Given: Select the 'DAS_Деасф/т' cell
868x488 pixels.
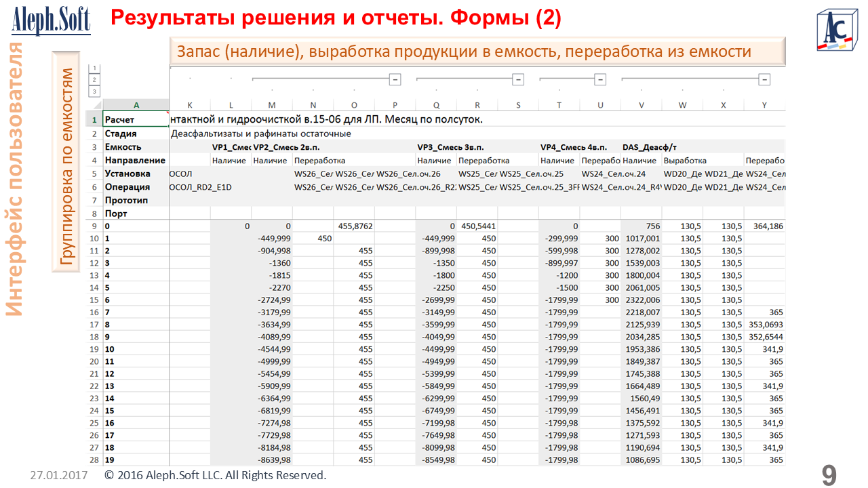Looking at the screenshot, I should point(649,147).
